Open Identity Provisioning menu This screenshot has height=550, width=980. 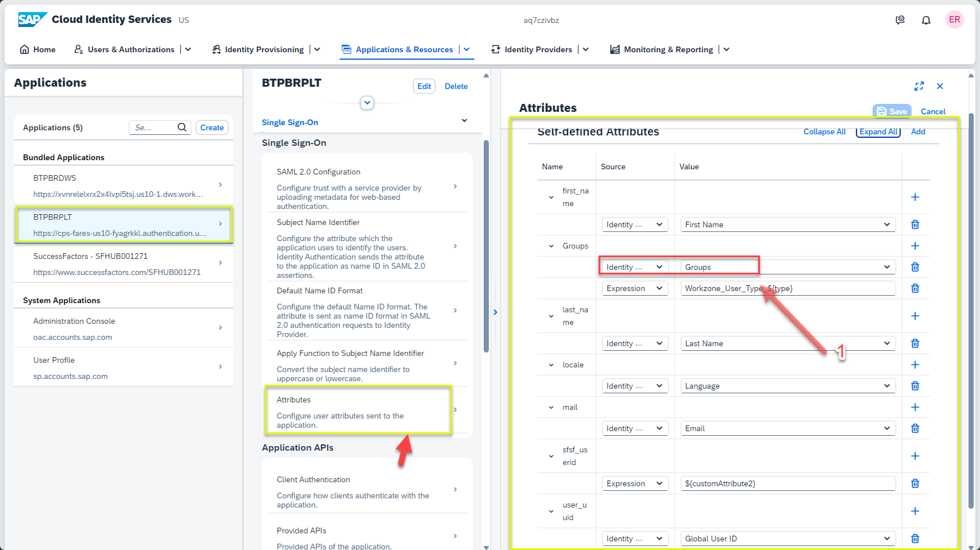coord(258,49)
